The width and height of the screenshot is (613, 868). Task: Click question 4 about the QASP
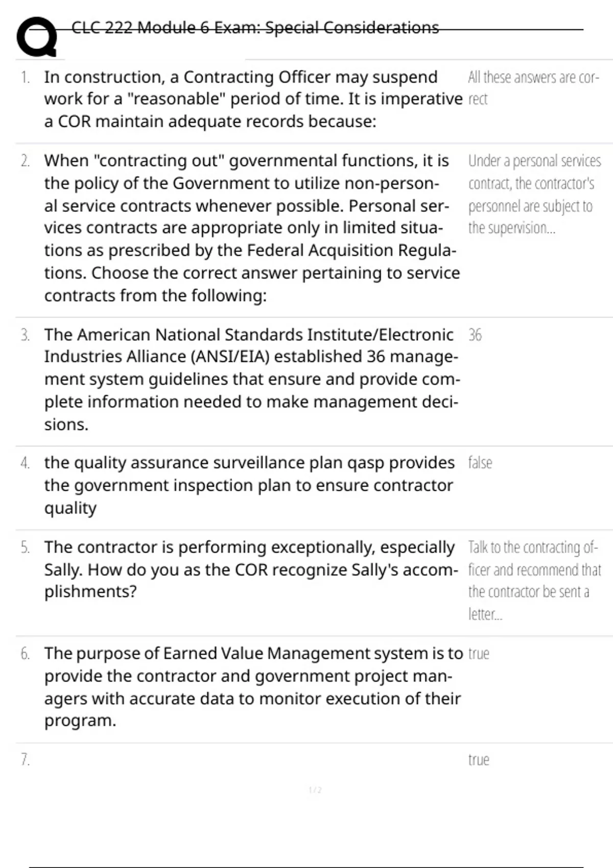tap(249, 485)
